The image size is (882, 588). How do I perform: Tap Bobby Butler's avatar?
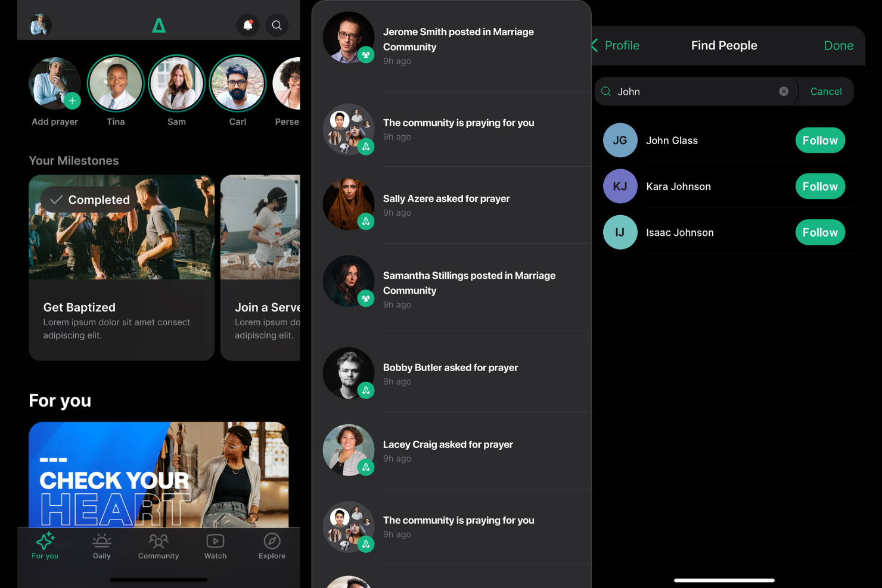pos(349,373)
